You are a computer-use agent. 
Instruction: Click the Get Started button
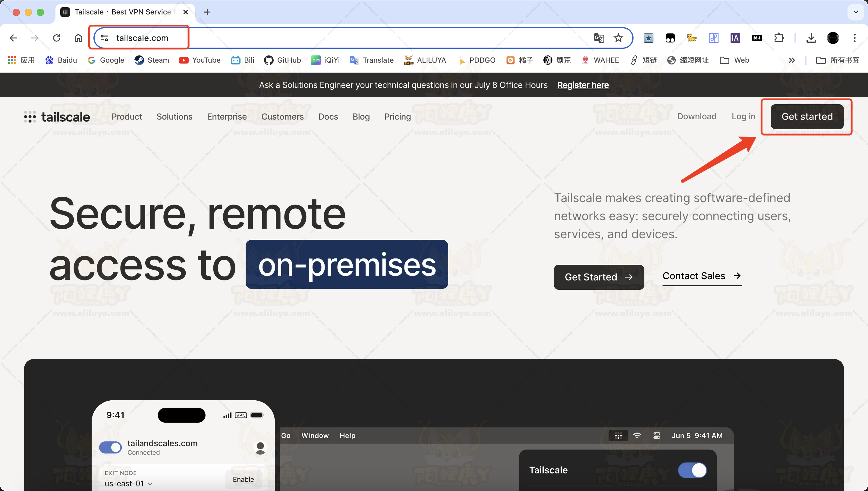click(807, 117)
